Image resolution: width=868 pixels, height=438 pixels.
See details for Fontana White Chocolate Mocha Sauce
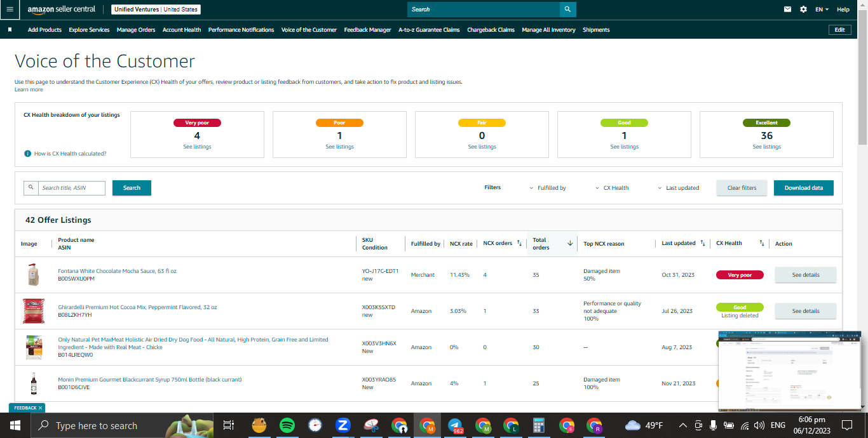click(805, 275)
